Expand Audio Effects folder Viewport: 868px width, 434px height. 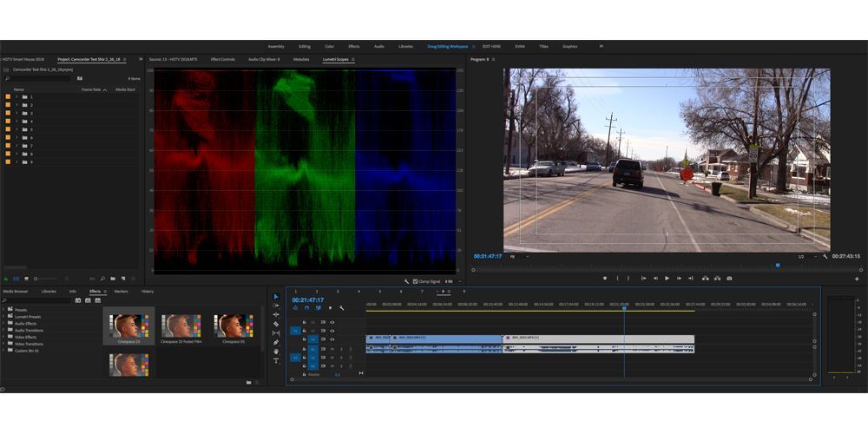(3, 323)
